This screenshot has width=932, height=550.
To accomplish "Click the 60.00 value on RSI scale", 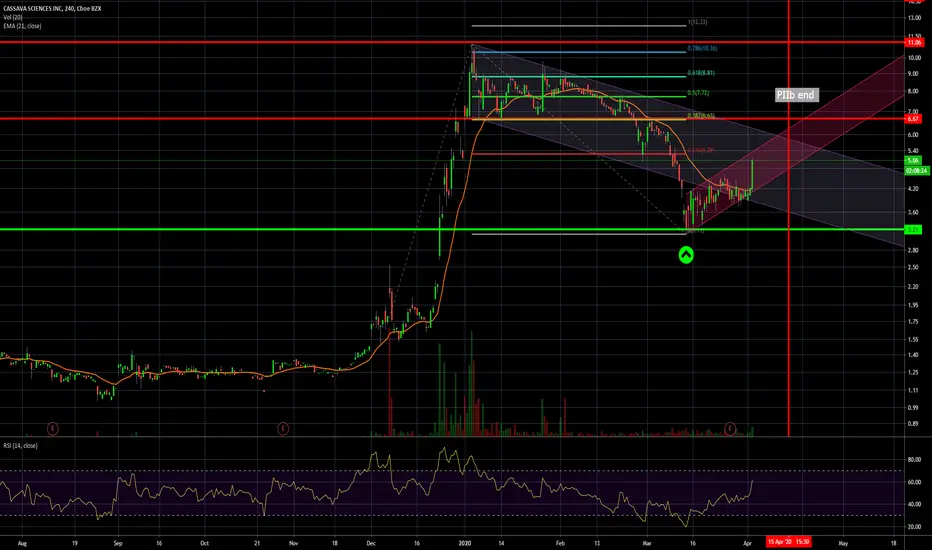I will click(x=914, y=482).
